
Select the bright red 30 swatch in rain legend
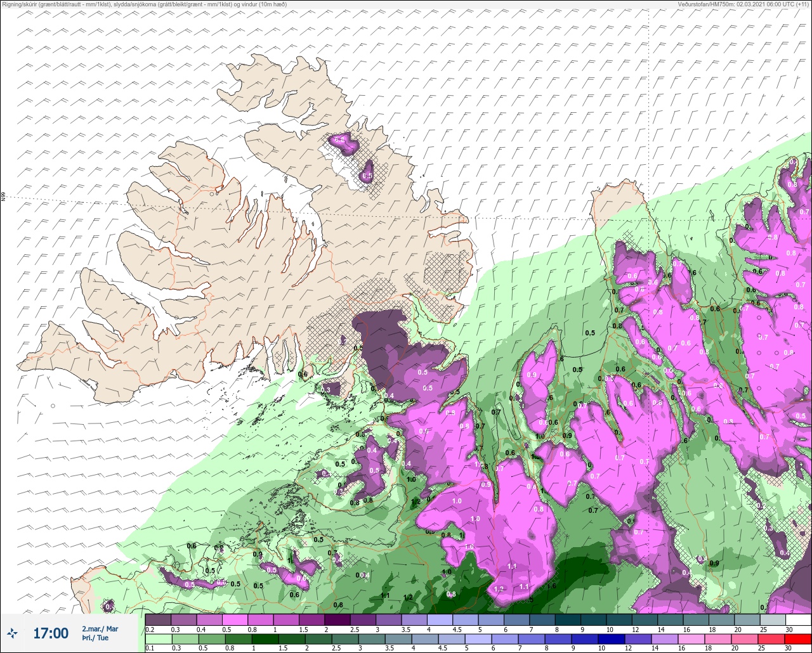[x=798, y=639]
